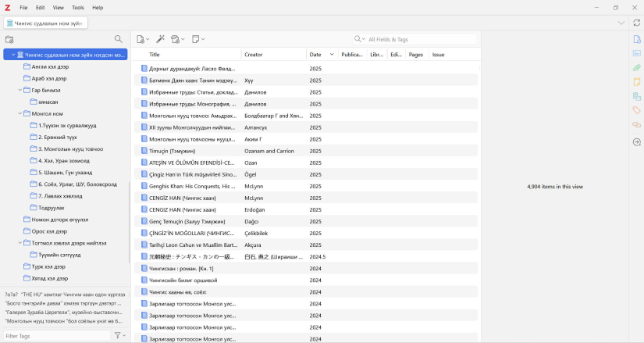This screenshot has height=343, width=644.
Task: Open the Abstract section icon in side rail
Action: pos(637,54)
